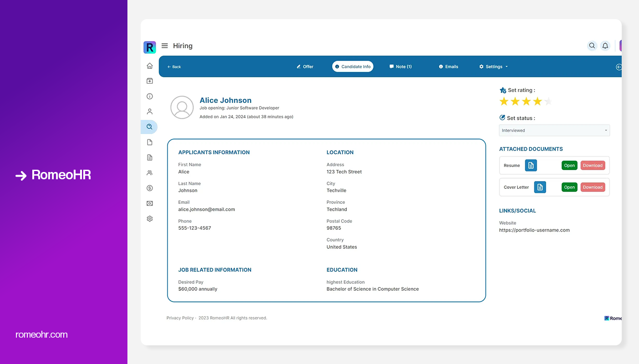Screen dimensions: 639x364
Task: Click Bachelor of Science in Computer Science
Action: coord(373,289)
